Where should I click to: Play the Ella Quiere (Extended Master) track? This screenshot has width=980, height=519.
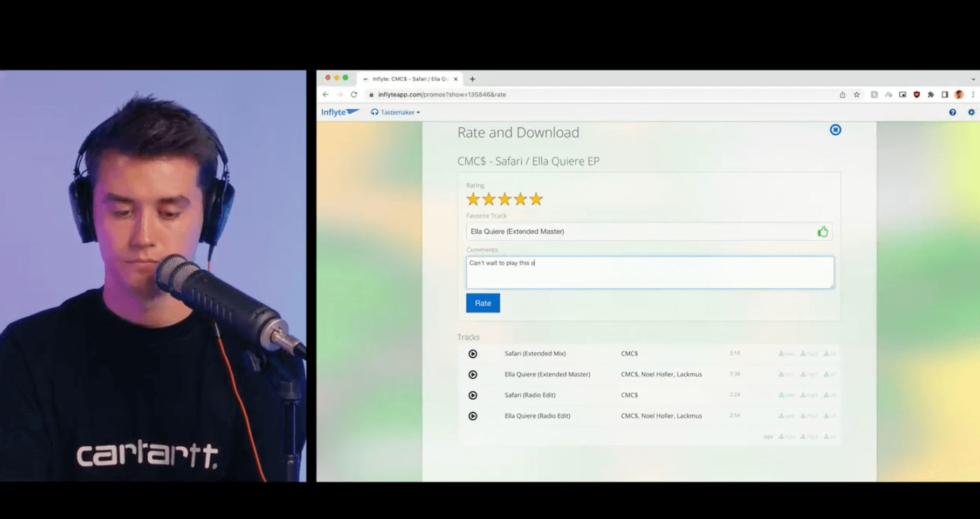coord(473,374)
